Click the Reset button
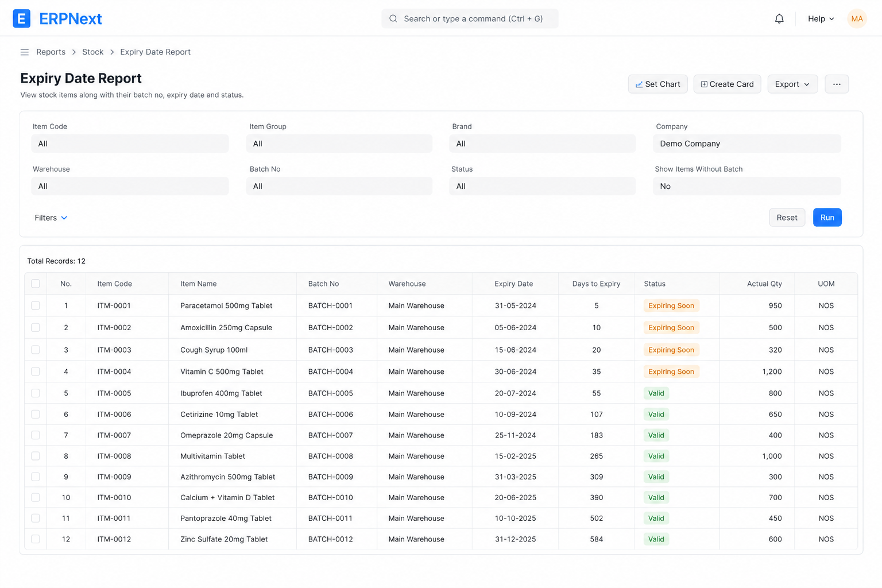Image resolution: width=882 pixels, height=588 pixels. coord(787,218)
